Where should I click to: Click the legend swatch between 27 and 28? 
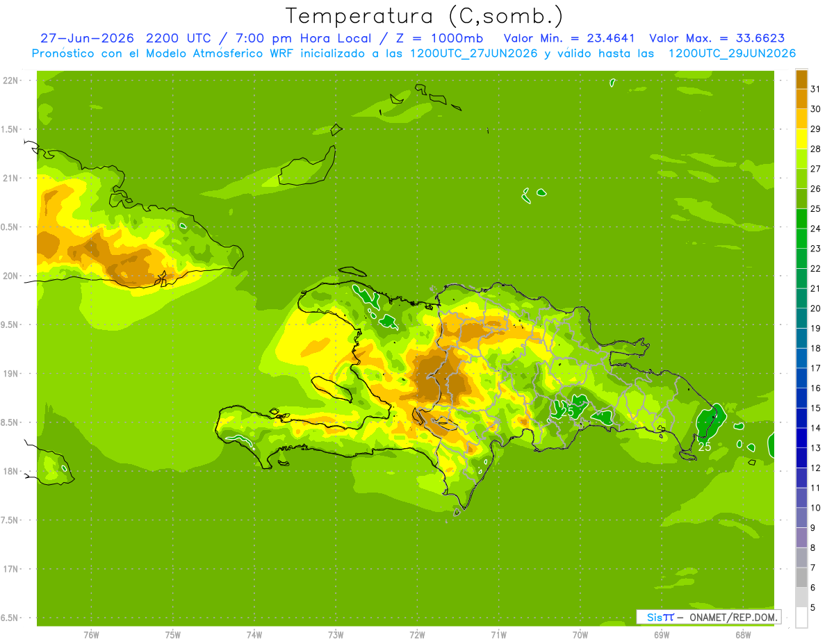pyautogui.click(x=801, y=158)
